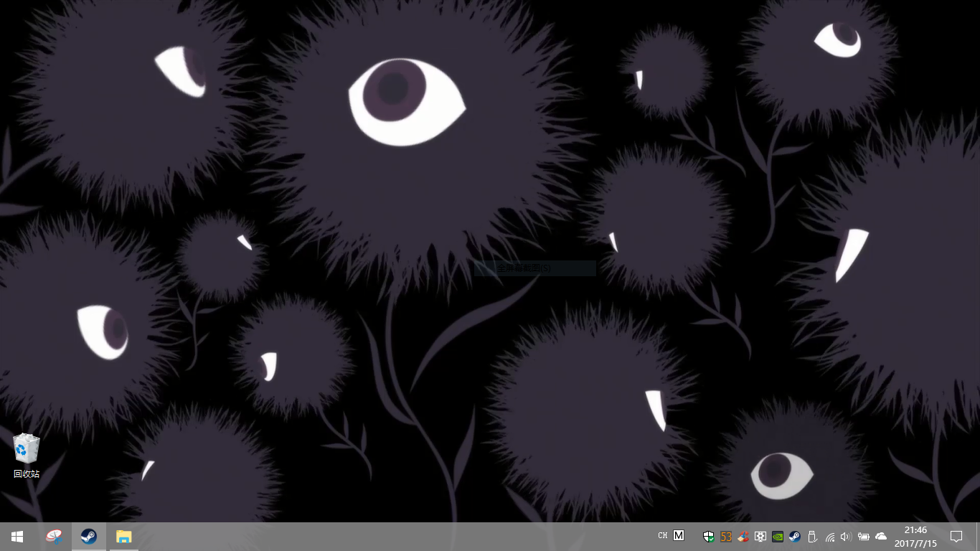Click the CH input language indicator
Viewport: 980px width, 551px height.
coord(662,536)
